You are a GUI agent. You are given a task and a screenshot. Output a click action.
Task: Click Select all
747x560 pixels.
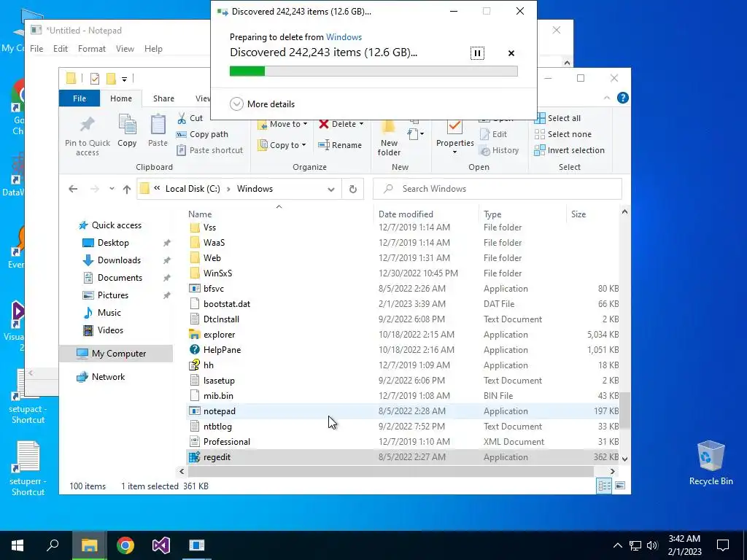coord(557,118)
